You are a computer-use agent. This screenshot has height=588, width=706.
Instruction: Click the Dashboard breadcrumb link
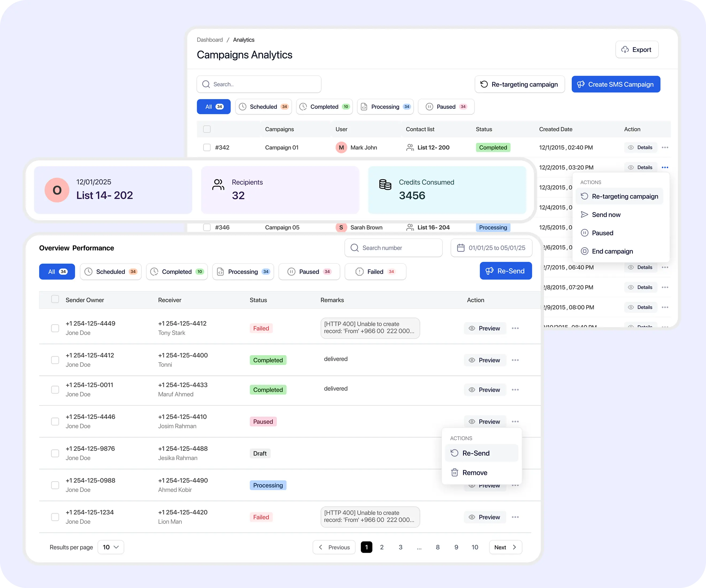click(x=209, y=40)
